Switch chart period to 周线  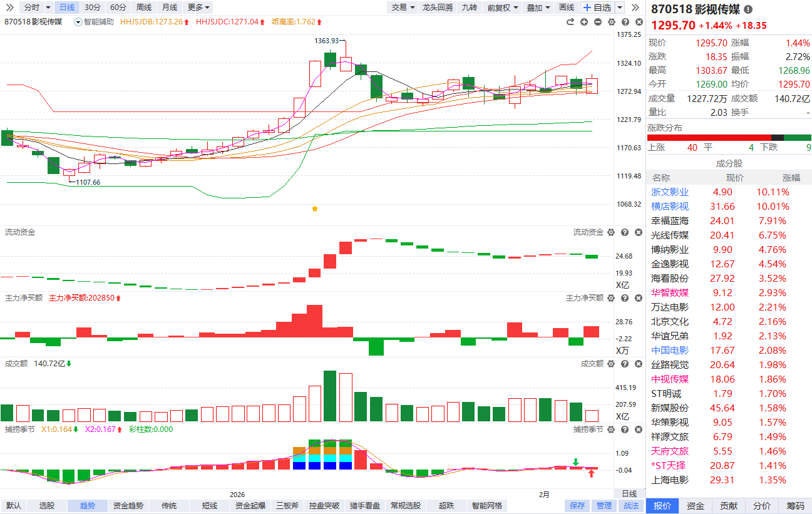[x=143, y=8]
